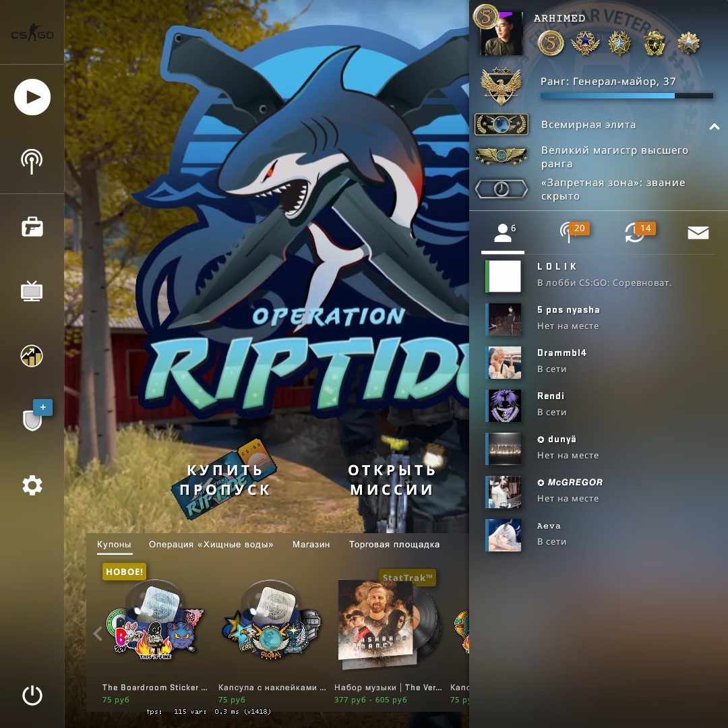Viewport: 728px width, 728px height.
Task: Select the blue star service medal
Action: (585, 43)
